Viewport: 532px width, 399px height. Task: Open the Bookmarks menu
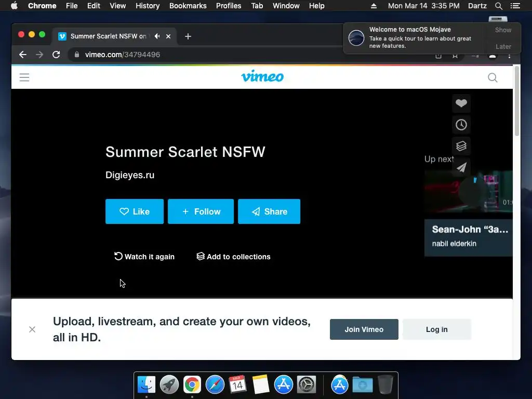point(188,6)
